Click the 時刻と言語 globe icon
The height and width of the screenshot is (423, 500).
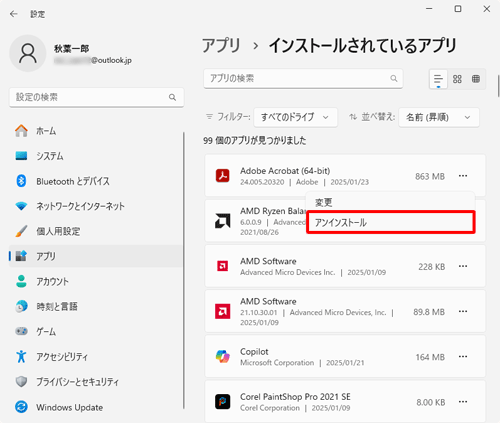point(21,306)
